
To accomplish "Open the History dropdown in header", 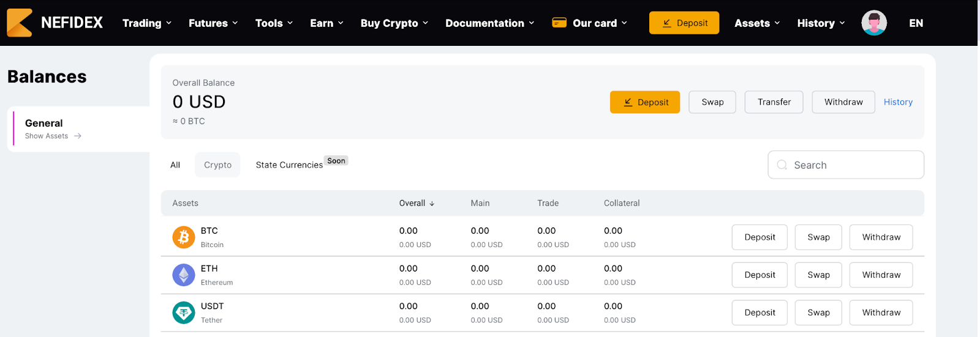I will click(x=821, y=23).
